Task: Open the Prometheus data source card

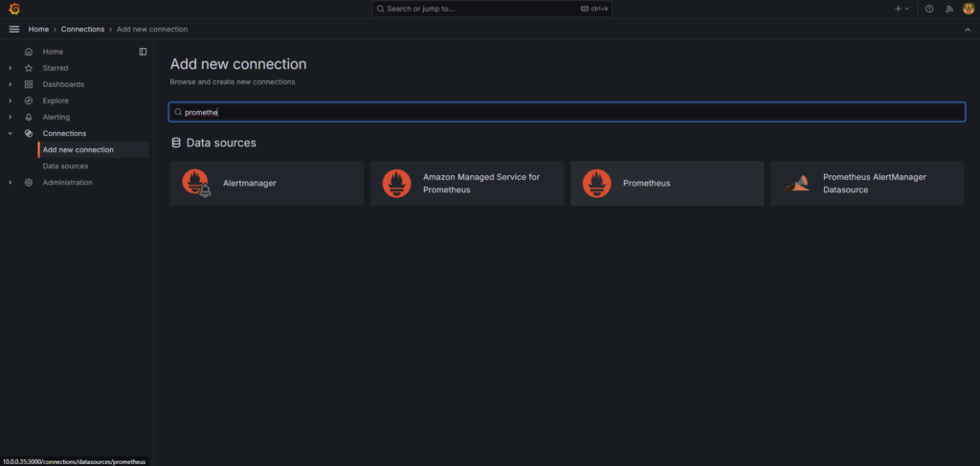Action: [x=667, y=184]
